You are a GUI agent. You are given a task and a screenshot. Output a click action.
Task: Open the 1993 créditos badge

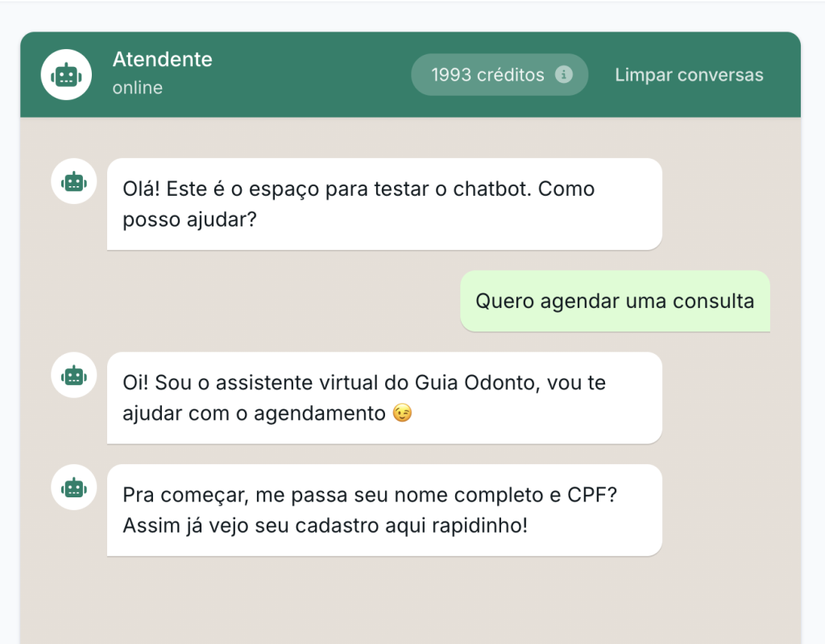click(x=500, y=75)
